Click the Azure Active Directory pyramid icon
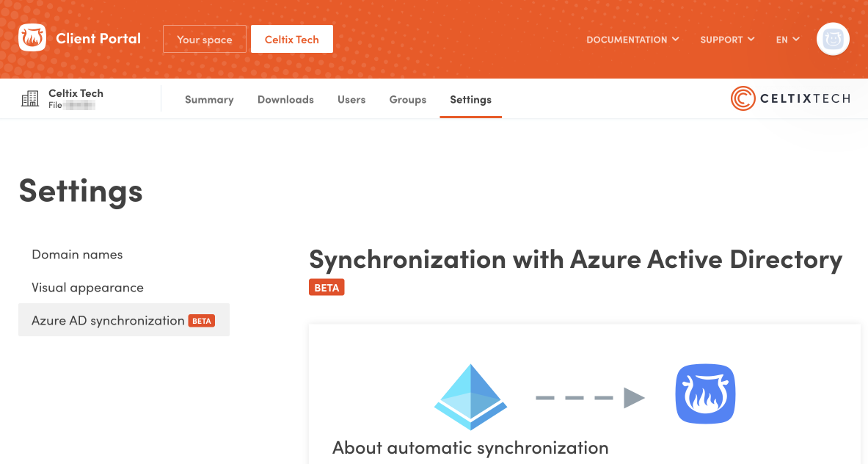The image size is (868, 464). tap(470, 396)
